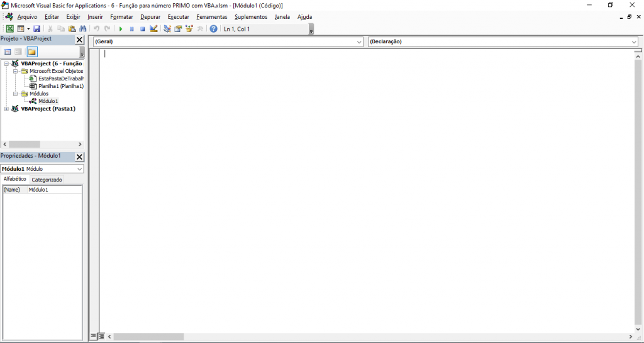Image resolution: width=644 pixels, height=343 pixels.
Task: Open the Depurar menu
Action: coord(150,17)
